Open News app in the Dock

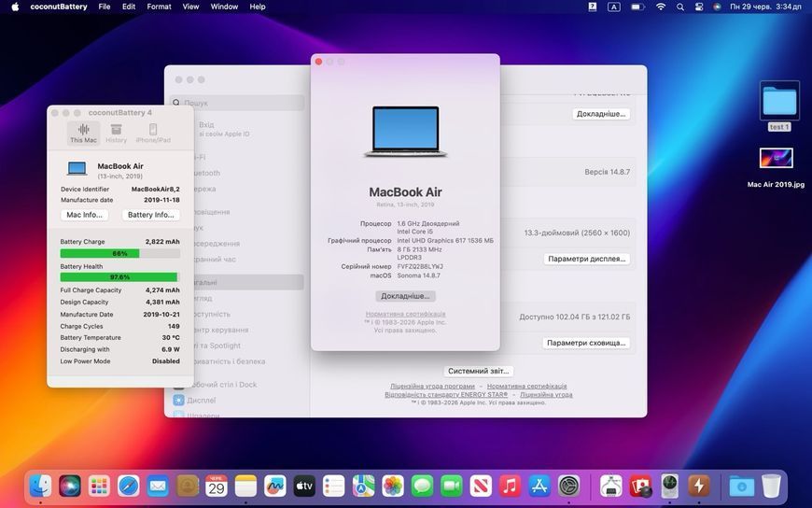[x=481, y=486]
